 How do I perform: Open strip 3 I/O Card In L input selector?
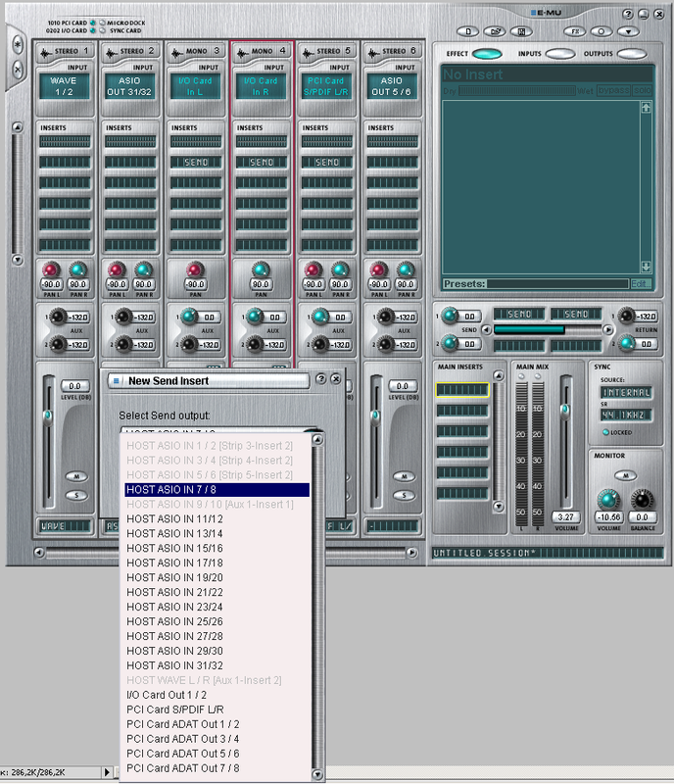(x=195, y=86)
